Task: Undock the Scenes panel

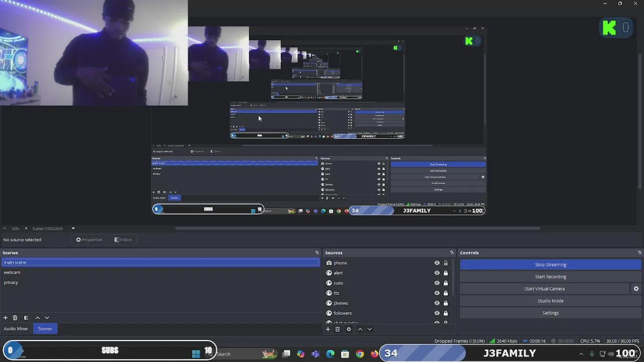Action: tap(317, 253)
